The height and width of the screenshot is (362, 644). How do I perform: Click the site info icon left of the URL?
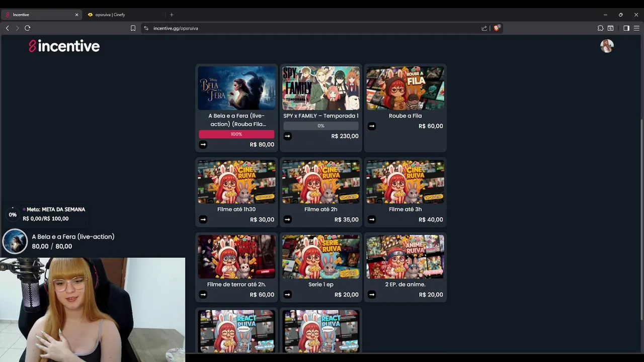click(146, 28)
